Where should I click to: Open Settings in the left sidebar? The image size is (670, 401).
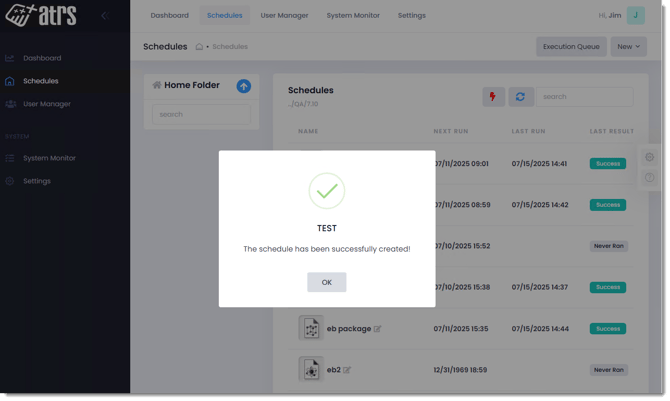click(37, 181)
